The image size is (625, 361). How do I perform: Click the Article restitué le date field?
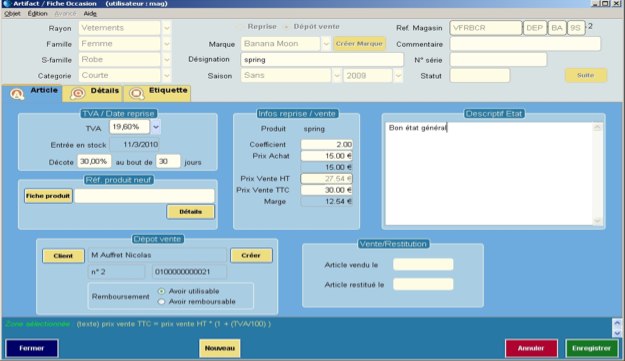point(423,284)
